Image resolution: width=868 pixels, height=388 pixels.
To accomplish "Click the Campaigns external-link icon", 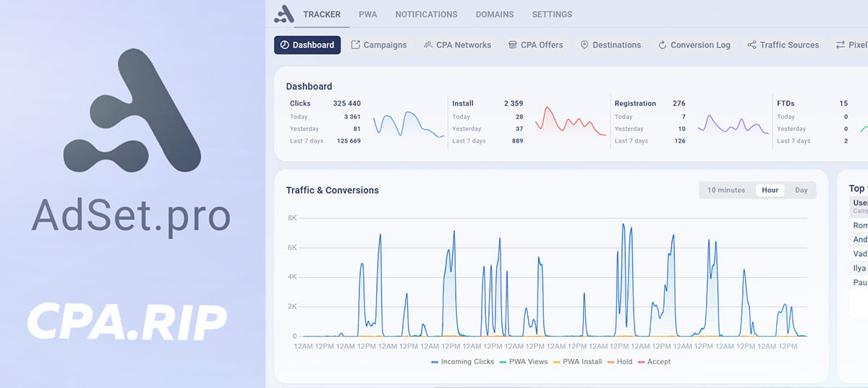I will click(x=356, y=45).
